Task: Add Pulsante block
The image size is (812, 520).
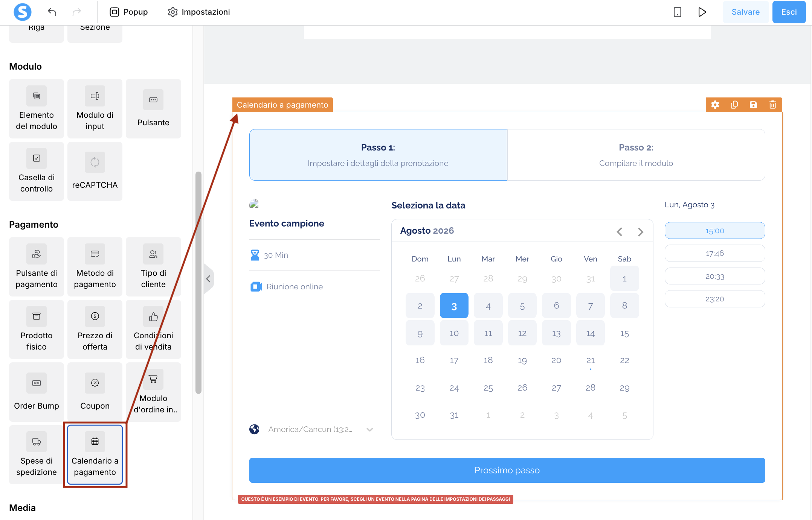Action: click(x=153, y=108)
